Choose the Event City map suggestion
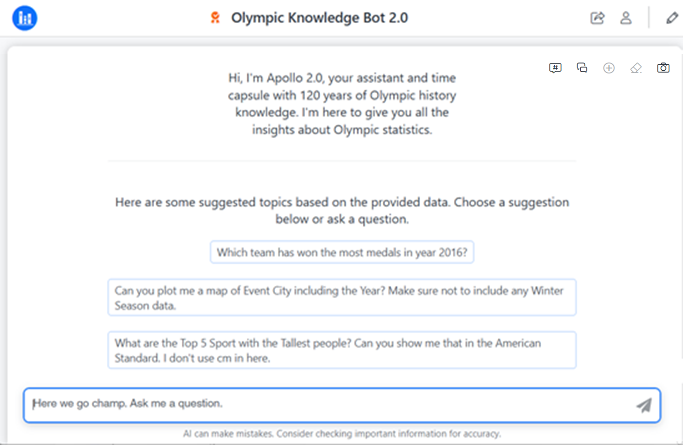 click(342, 298)
